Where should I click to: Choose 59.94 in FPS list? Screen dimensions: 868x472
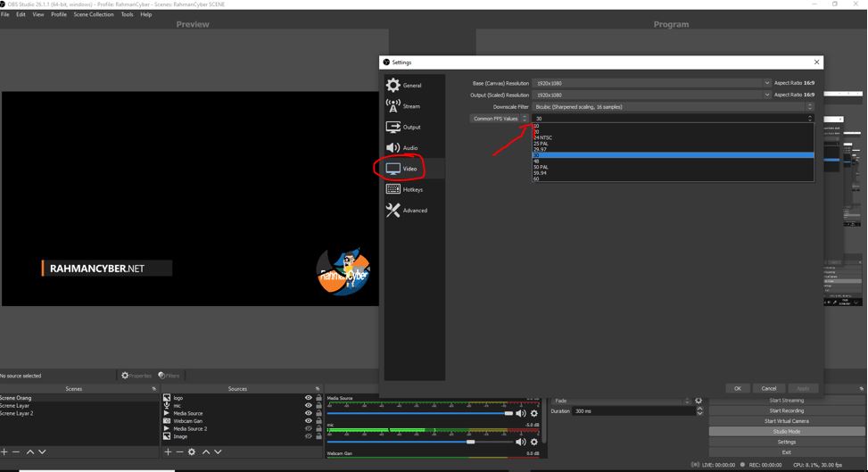pos(673,173)
